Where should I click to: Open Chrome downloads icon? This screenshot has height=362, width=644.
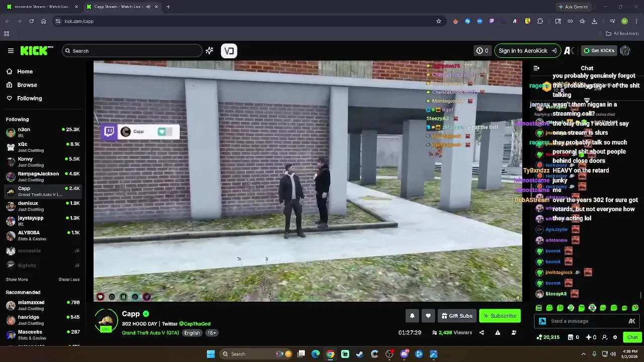[594, 21]
